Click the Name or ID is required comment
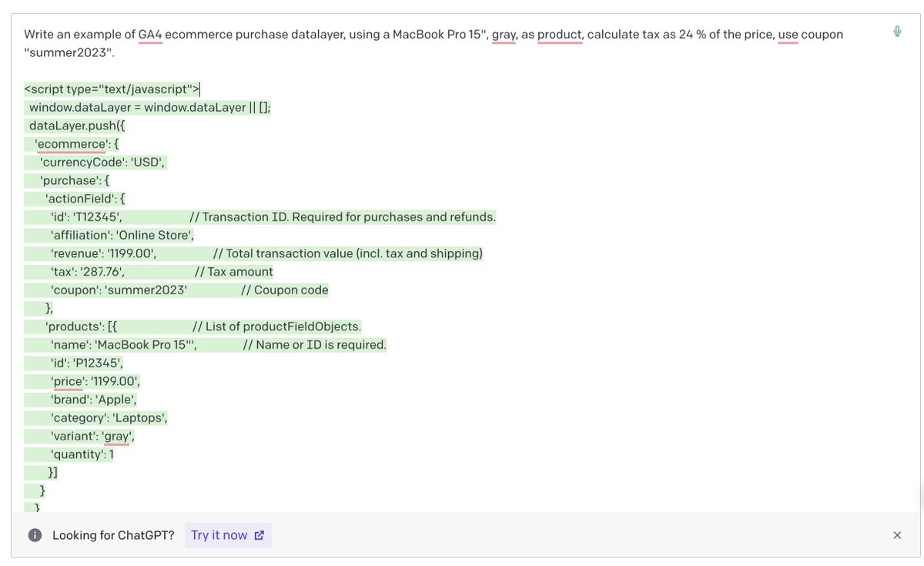The width and height of the screenshot is (924, 566). [x=315, y=345]
